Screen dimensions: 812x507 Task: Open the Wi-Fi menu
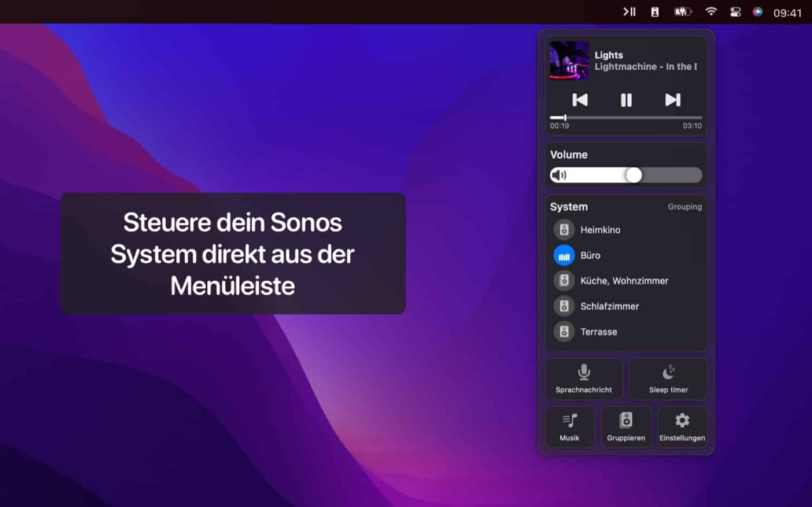click(x=711, y=11)
